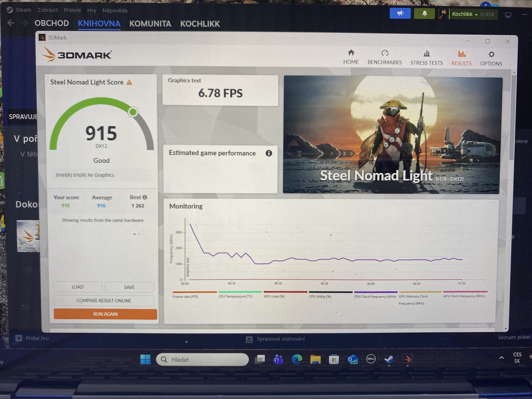Click the green gauge knob on score dial
Image resolution: width=532 pixels, height=399 pixels.
[x=133, y=112]
